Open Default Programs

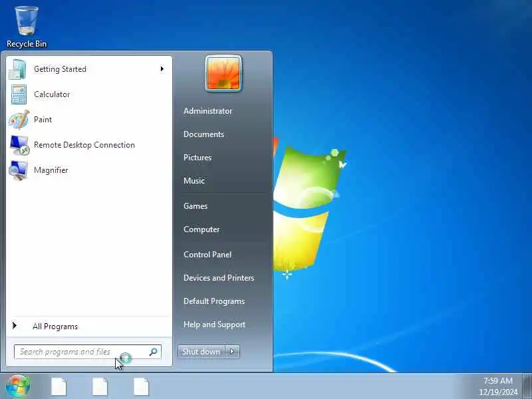point(213,301)
